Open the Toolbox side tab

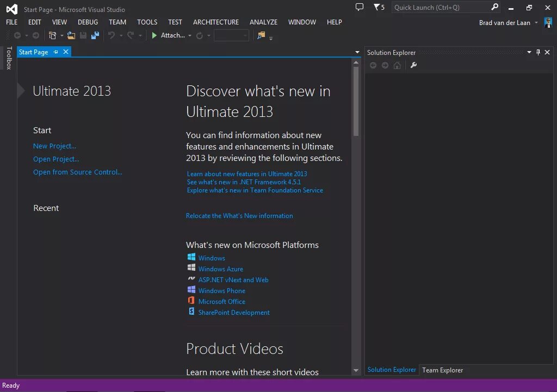9,58
